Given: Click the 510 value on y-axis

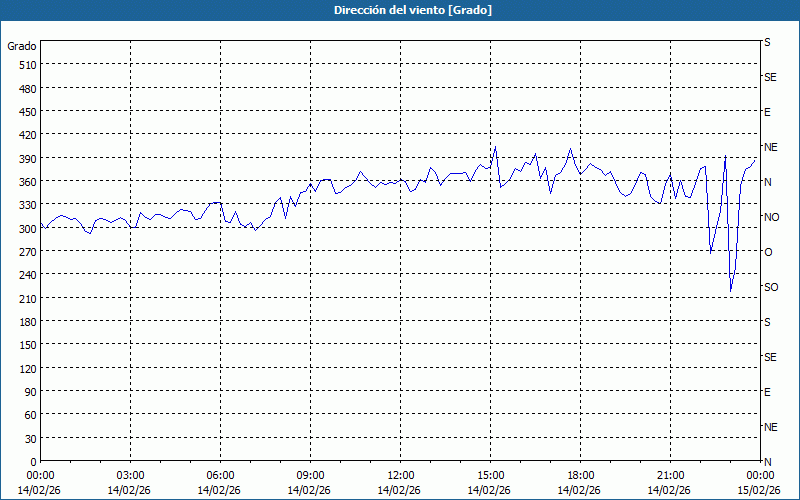Looking at the screenshot, I should (x=27, y=65).
